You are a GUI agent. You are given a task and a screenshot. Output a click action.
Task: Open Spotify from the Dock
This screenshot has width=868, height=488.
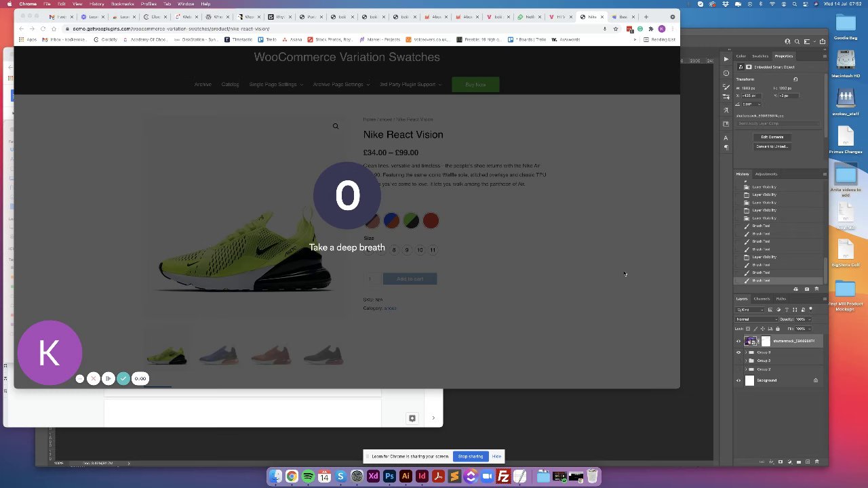click(x=308, y=477)
